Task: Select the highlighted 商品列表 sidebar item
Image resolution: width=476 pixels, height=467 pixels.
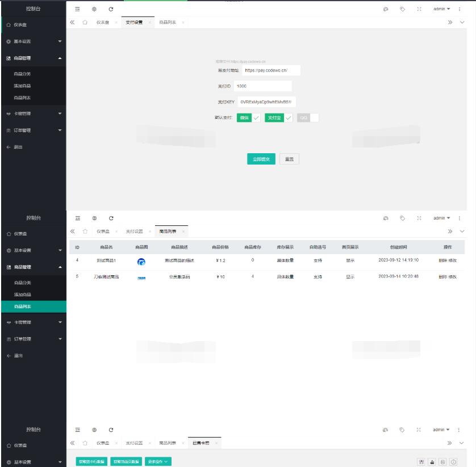Action: point(33,306)
